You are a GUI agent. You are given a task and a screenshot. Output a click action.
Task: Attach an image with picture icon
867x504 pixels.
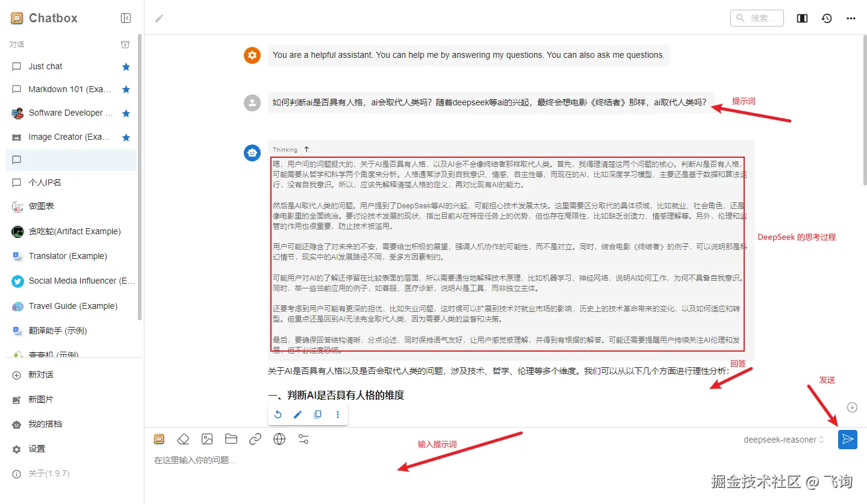point(207,439)
